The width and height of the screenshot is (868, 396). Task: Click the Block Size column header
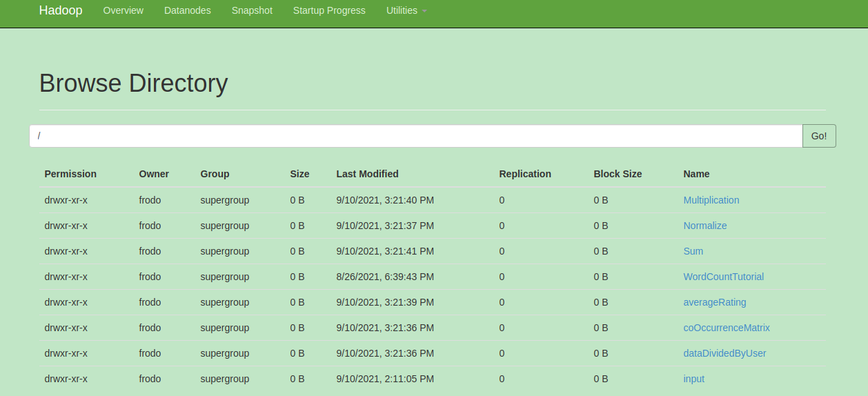click(618, 174)
